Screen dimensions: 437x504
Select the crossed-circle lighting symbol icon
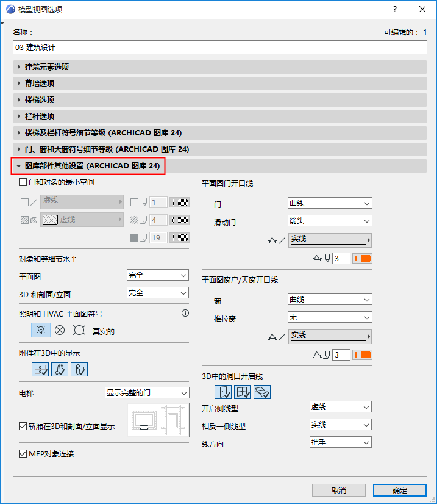pyautogui.click(x=60, y=330)
